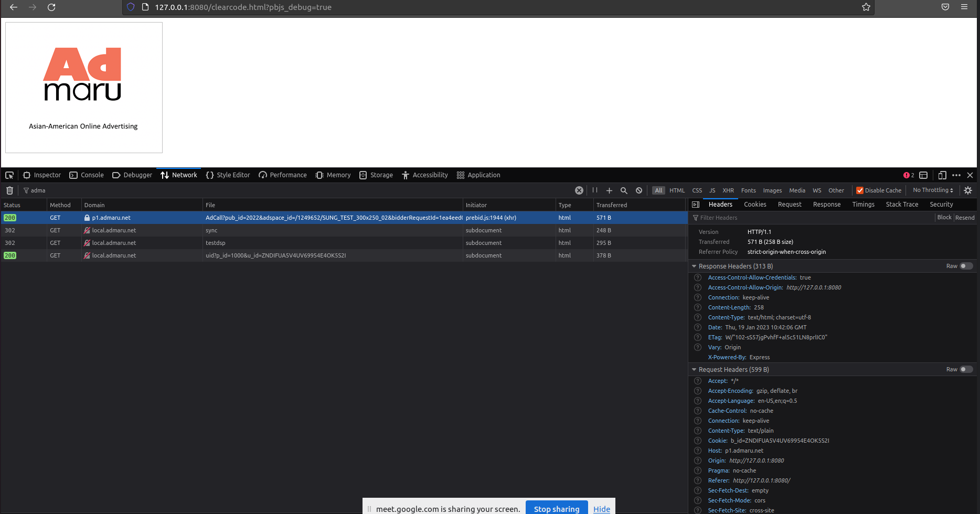Pause network recording
The height and width of the screenshot is (514, 980).
pos(595,190)
